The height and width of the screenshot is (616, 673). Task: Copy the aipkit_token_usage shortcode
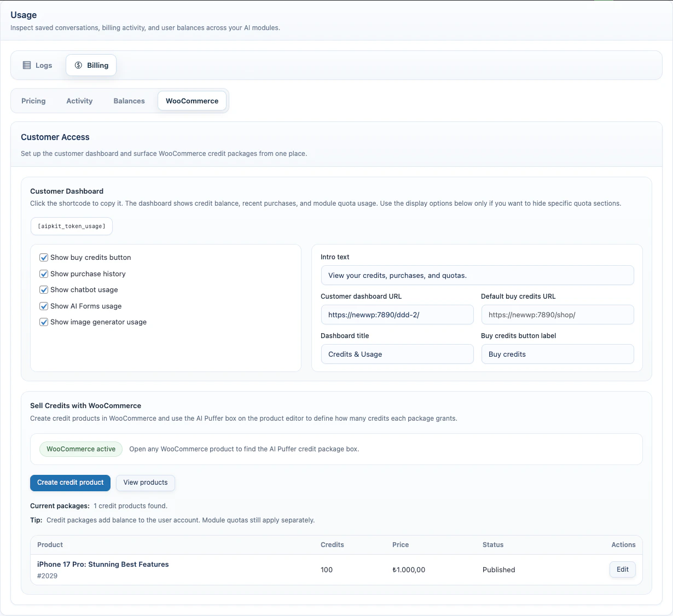tap(71, 226)
